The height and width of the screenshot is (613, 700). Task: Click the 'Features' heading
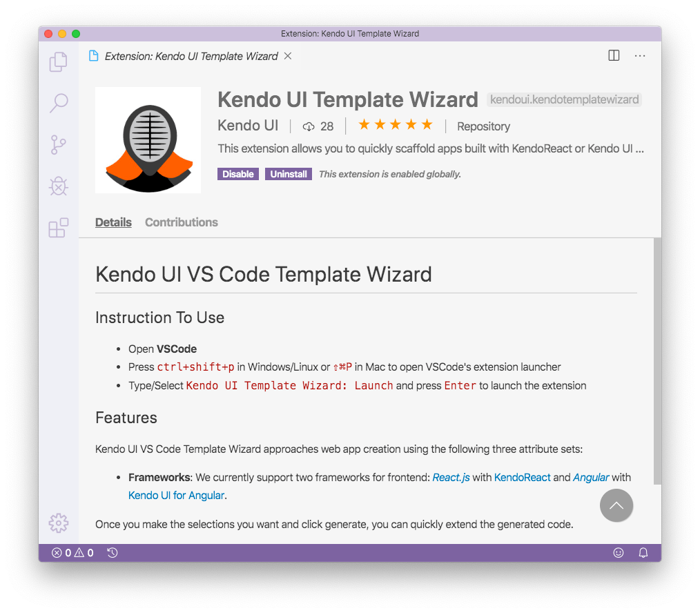click(x=126, y=418)
